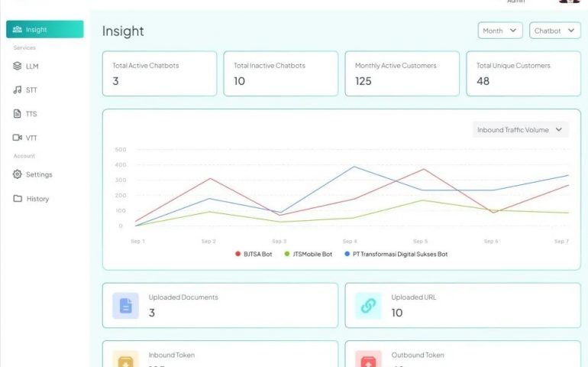Screen dimensions: 588x367
Task: Expand the Chatbot filter dropdown
Action: coord(554,31)
